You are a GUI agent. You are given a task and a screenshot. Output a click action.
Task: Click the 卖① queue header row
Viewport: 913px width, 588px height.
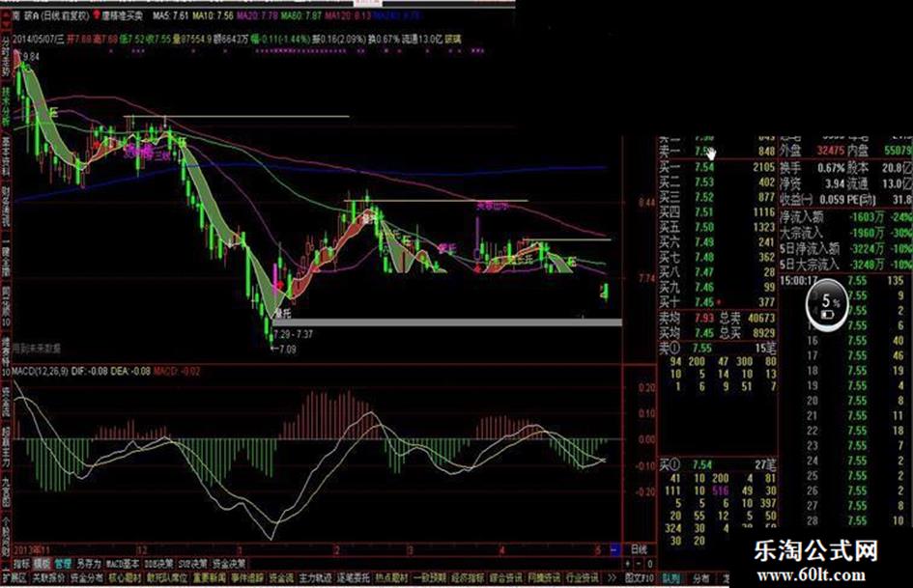click(717, 349)
